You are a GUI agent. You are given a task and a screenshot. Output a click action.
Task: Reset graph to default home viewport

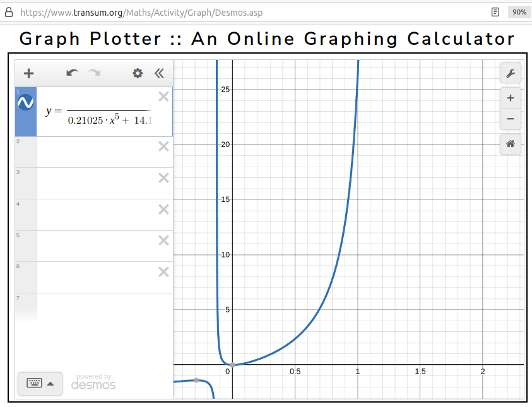click(x=511, y=144)
